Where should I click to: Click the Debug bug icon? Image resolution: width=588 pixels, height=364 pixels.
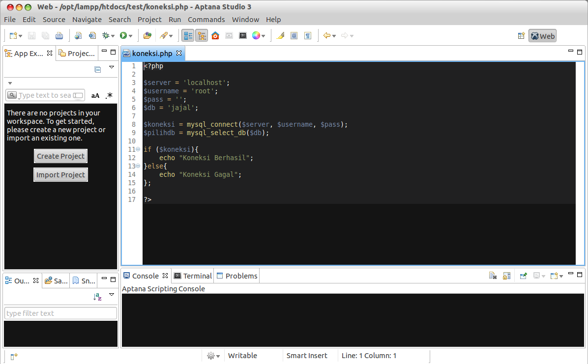(x=106, y=35)
